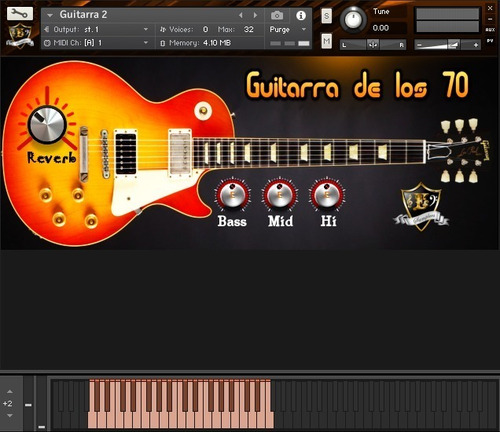Click the Mid EQ knob
The image size is (500, 432).
pyautogui.click(x=280, y=195)
